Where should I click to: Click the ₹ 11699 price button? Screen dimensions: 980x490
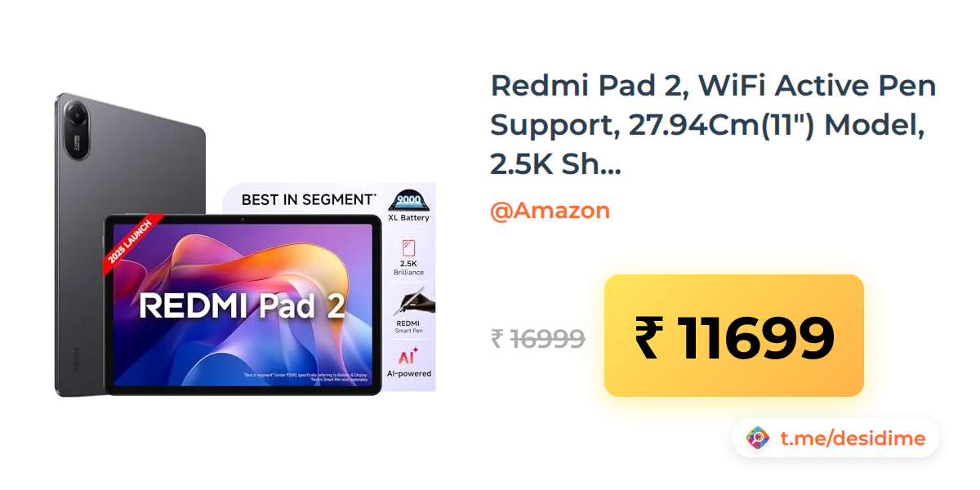pos(733,336)
